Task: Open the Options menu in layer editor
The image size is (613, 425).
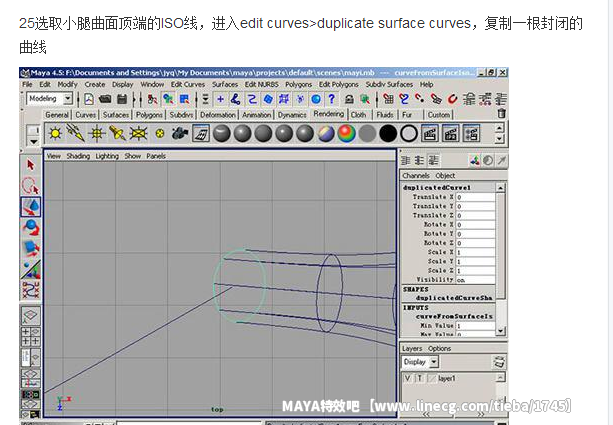Action: point(439,348)
